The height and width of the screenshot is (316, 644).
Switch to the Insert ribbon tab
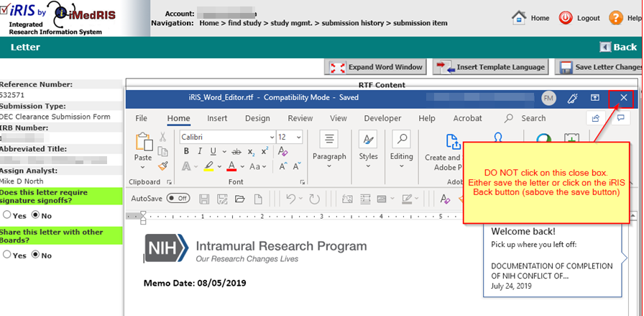217,118
